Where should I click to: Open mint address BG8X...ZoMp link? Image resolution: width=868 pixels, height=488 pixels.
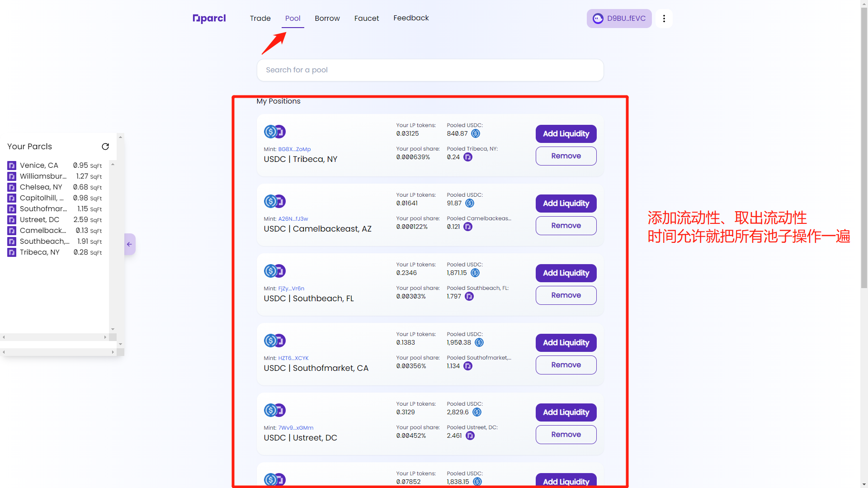[x=294, y=149]
